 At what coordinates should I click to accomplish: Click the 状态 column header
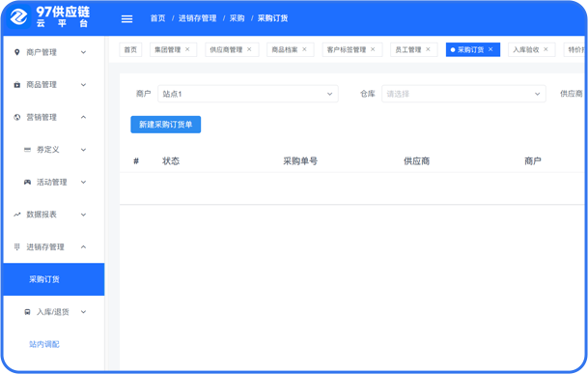pos(171,161)
